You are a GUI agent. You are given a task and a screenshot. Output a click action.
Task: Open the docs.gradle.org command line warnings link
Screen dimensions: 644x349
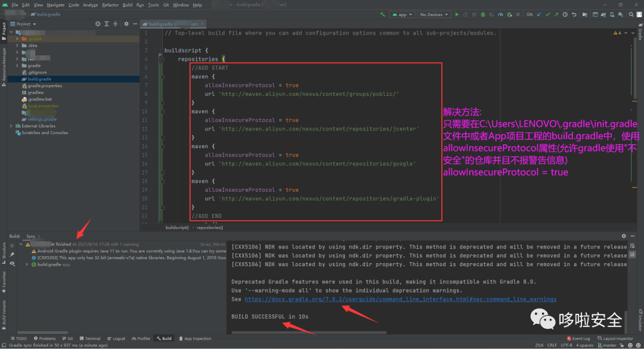coord(401,300)
